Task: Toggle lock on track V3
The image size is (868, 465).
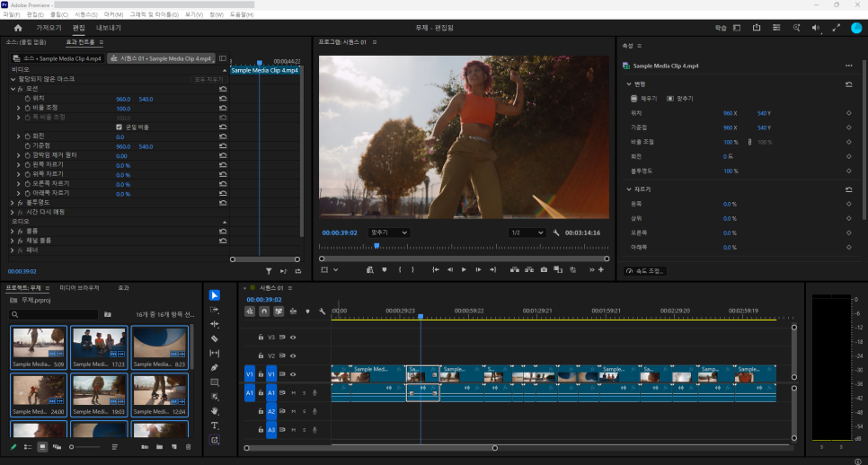Action: click(x=261, y=338)
